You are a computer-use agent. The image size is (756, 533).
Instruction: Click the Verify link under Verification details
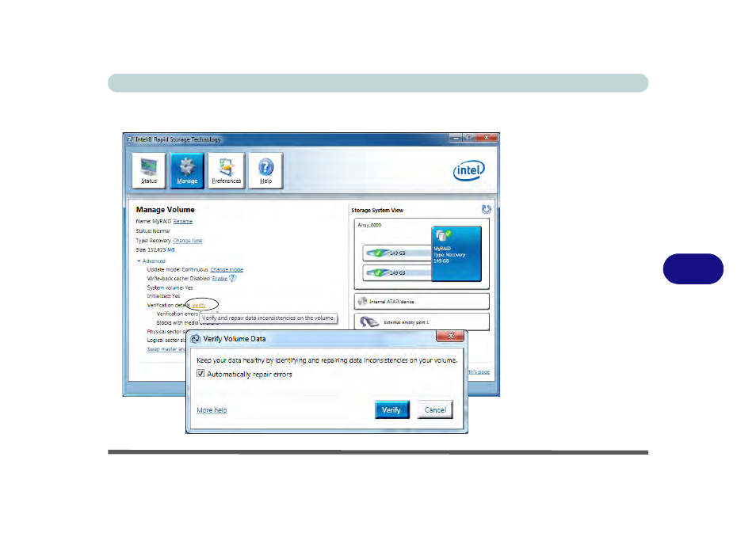pyautogui.click(x=199, y=305)
